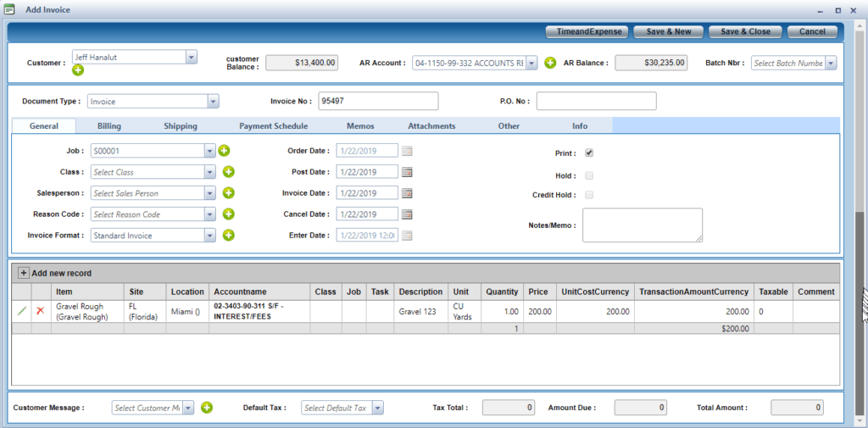Viewport: 868px width, 428px height.
Task: Click green plus next to Salesperson dropdown
Action: pyautogui.click(x=228, y=193)
